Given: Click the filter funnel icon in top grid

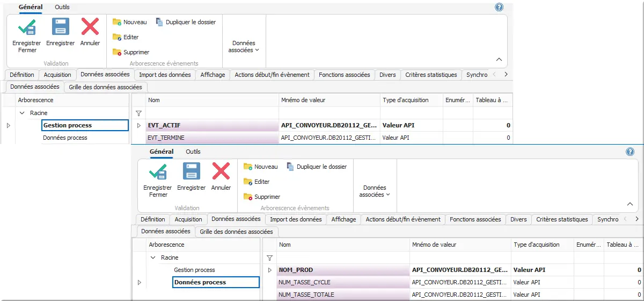Looking at the screenshot, I should tap(139, 113).
